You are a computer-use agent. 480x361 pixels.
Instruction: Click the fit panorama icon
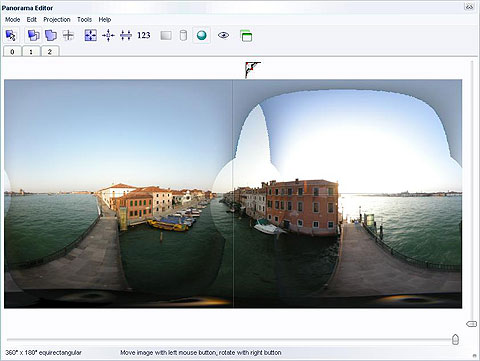click(x=91, y=35)
